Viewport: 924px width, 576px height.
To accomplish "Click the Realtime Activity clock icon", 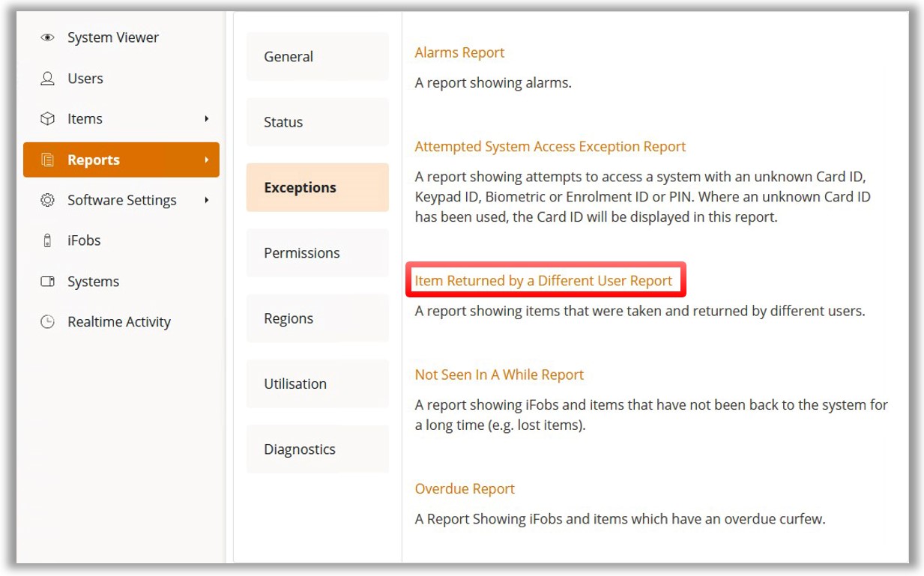I will pos(47,322).
